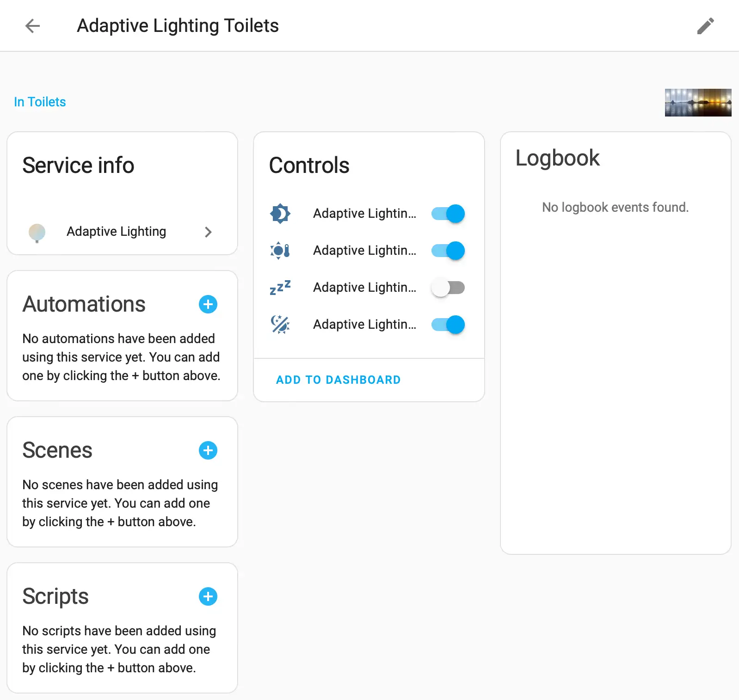This screenshot has width=739, height=700.
Task: Click the sun thermometer color icon
Action: 280,251
